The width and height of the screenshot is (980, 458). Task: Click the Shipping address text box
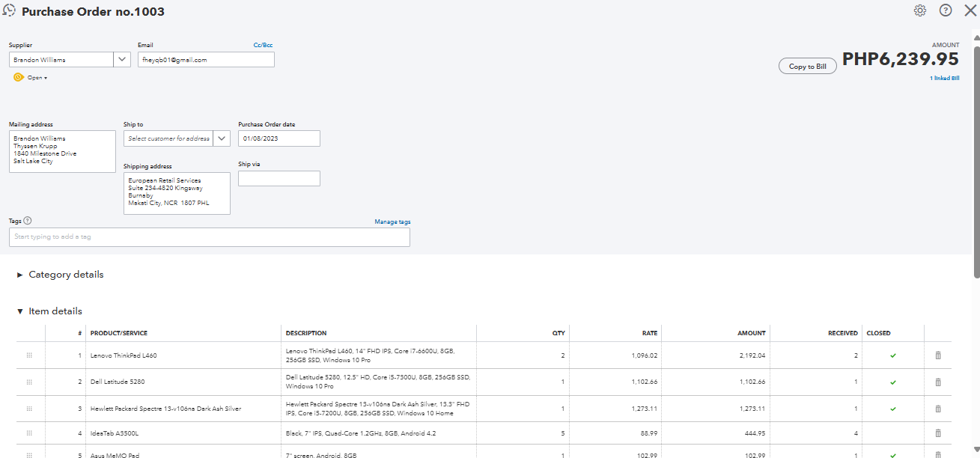point(177,194)
